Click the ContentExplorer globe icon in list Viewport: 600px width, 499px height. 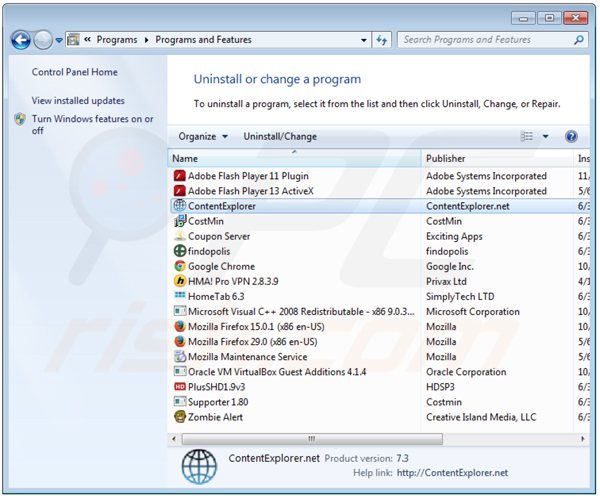coord(179,206)
